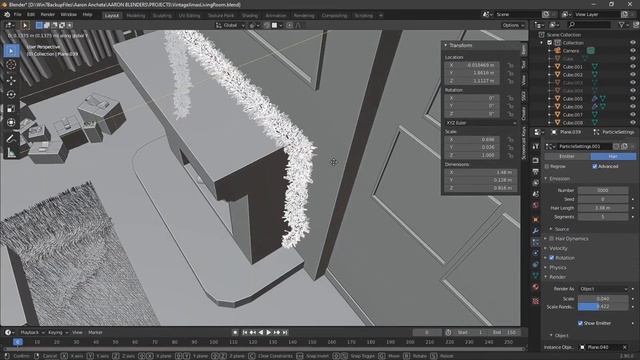Image resolution: width=640 pixels, height=360 pixels.
Task: Switch to UV Editing workspace tab
Action: [x=189, y=16]
